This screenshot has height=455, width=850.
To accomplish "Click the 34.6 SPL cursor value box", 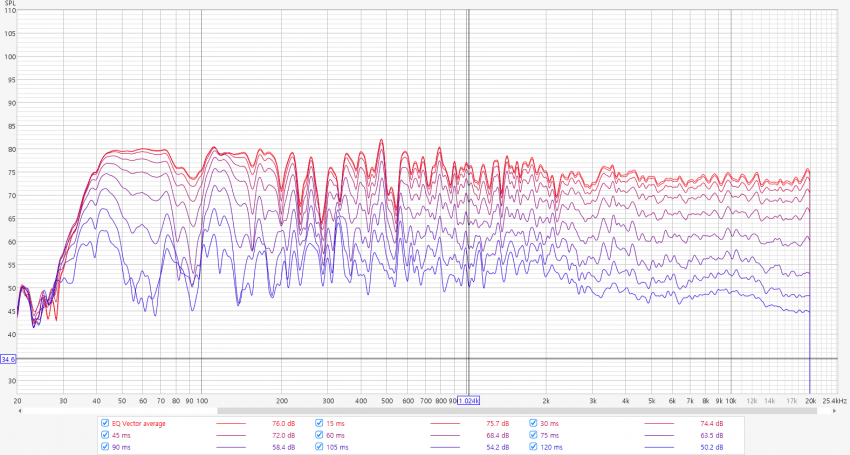I will (x=9, y=358).
